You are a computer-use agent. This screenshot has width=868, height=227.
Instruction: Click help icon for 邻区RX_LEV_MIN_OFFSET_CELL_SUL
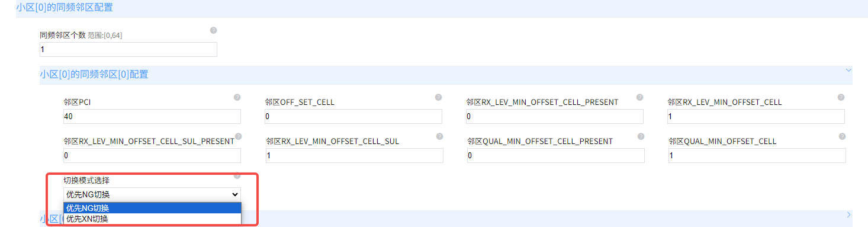click(439, 136)
